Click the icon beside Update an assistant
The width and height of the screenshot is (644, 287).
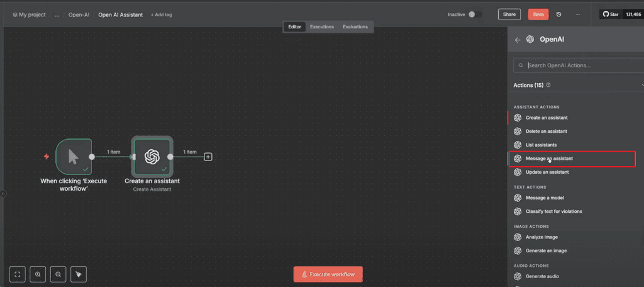pos(518,172)
